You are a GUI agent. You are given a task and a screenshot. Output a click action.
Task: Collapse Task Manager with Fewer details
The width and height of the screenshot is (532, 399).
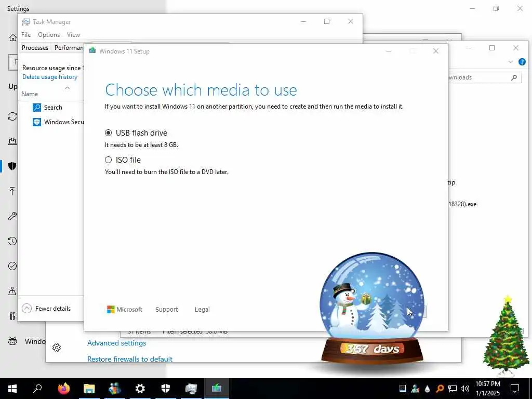tap(46, 309)
